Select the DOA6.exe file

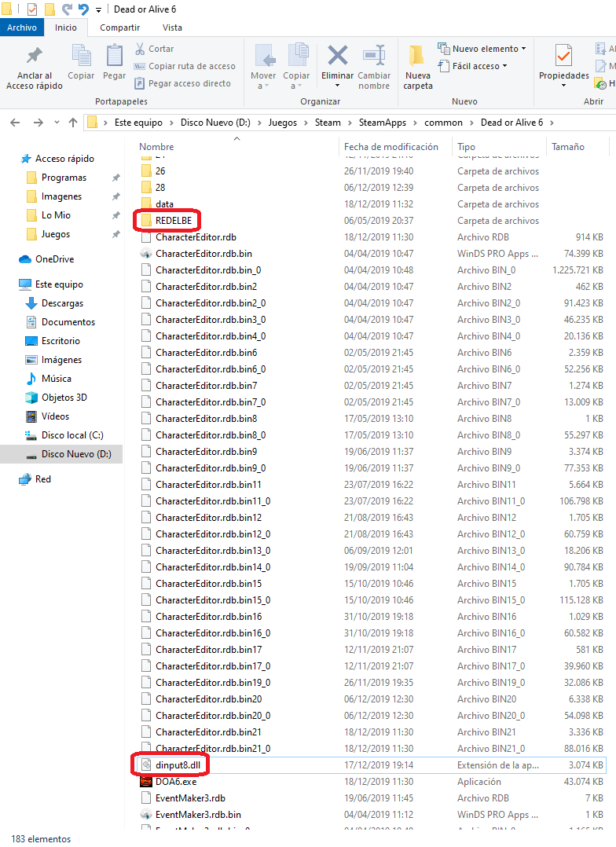(176, 782)
